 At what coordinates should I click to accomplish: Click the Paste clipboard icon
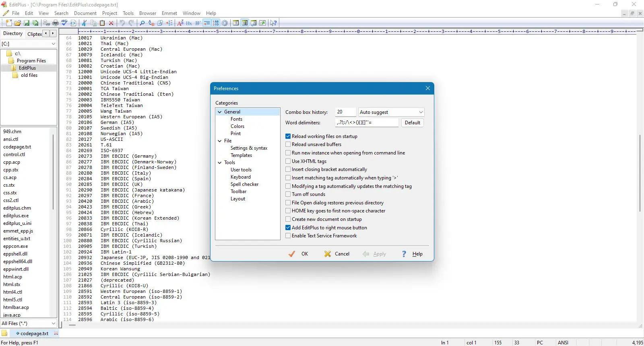[102, 23]
